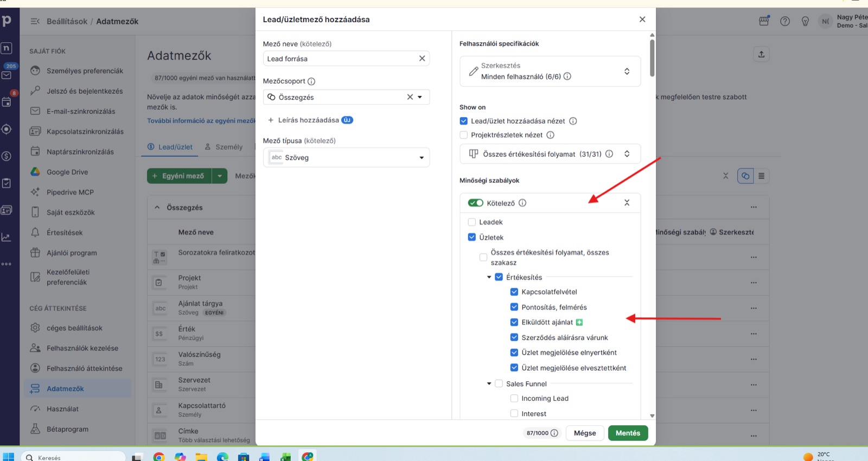Open Chrome from the Windows taskbar
Screen dimensions: 868x461
click(x=159, y=457)
